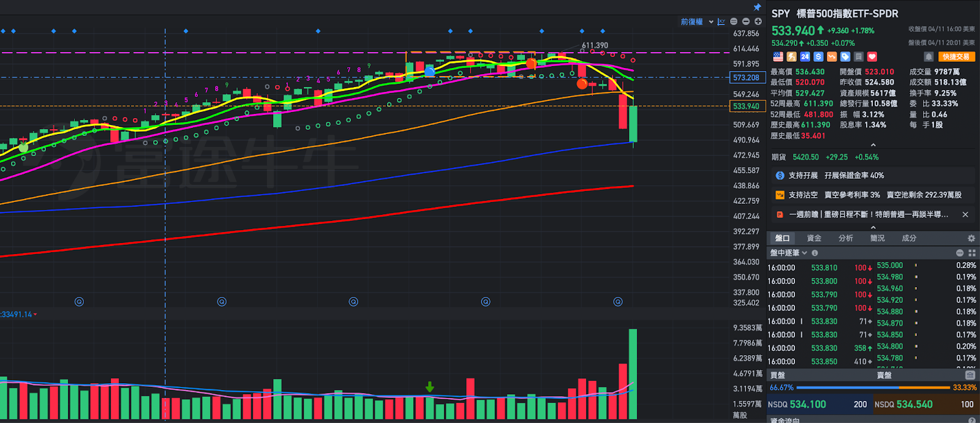
Task: Click the icon right of 賣盤 header
Action: (970, 375)
